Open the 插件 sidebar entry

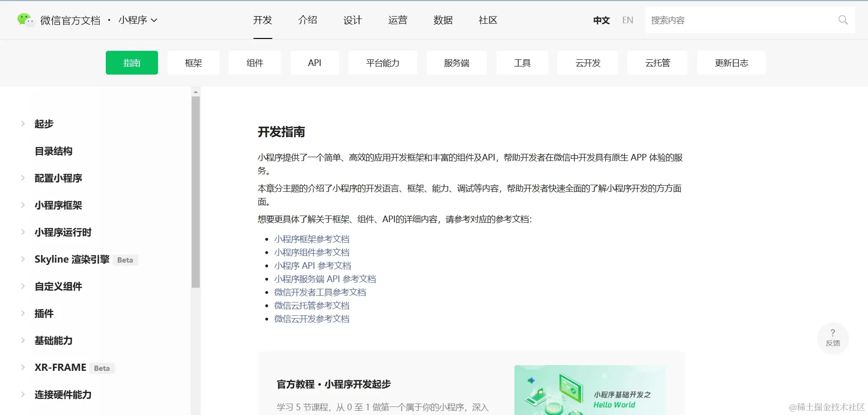click(x=44, y=313)
